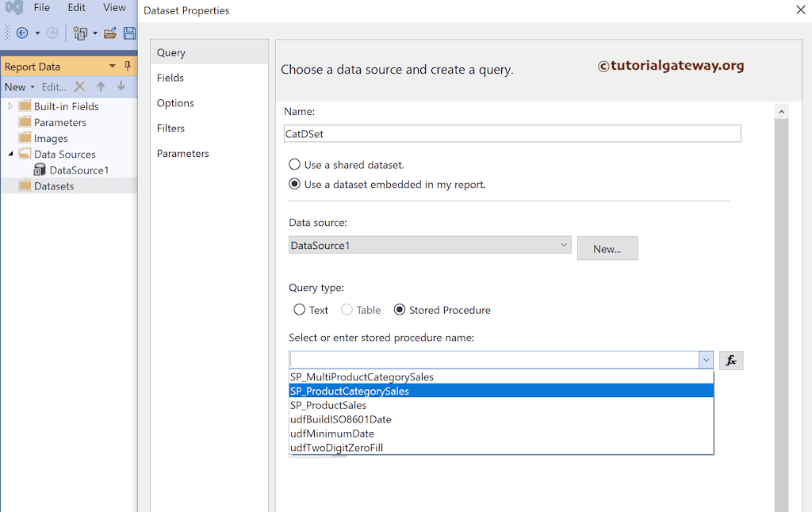The image size is (812, 512).
Task: Open the stored procedure name dropdown
Action: pos(705,360)
